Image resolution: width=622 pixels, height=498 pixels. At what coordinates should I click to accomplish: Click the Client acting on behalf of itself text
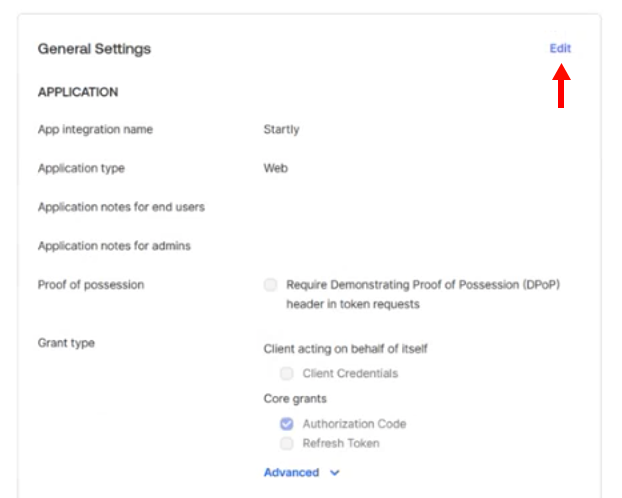[x=345, y=349]
